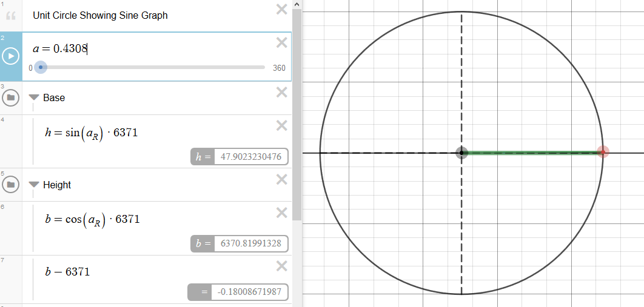Set slider upper bound 360

279,68
